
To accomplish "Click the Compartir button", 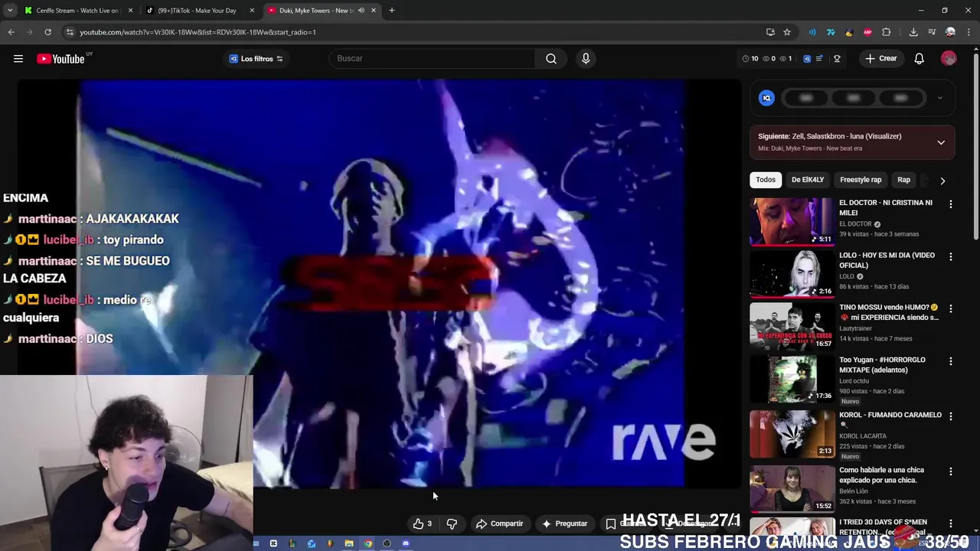I will click(x=499, y=524).
